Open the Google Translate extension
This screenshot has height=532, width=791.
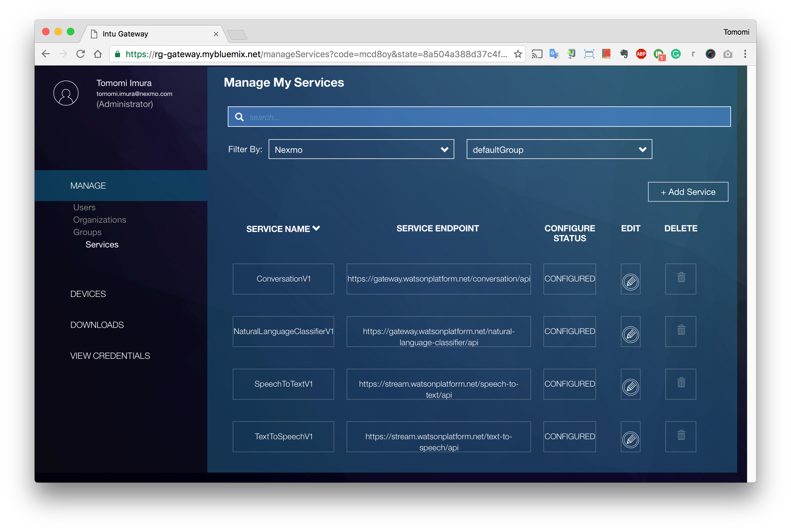click(554, 54)
